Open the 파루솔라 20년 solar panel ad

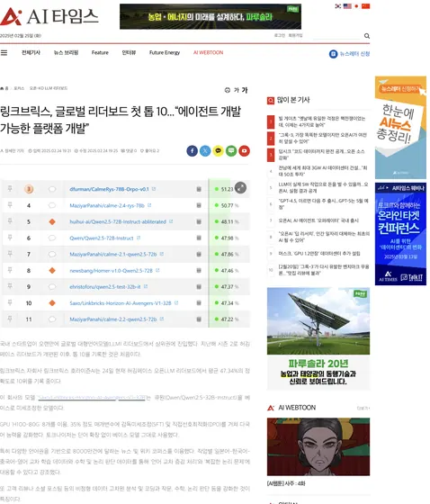click(x=318, y=338)
